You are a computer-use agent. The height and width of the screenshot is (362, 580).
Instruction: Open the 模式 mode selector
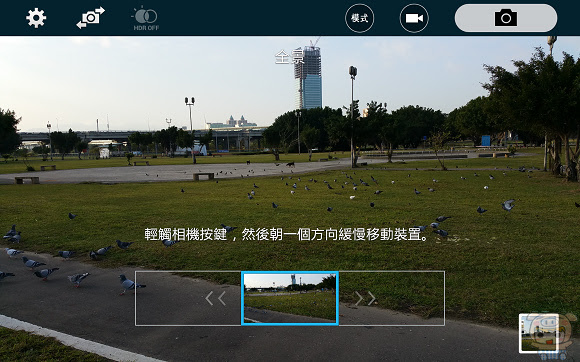[360, 18]
